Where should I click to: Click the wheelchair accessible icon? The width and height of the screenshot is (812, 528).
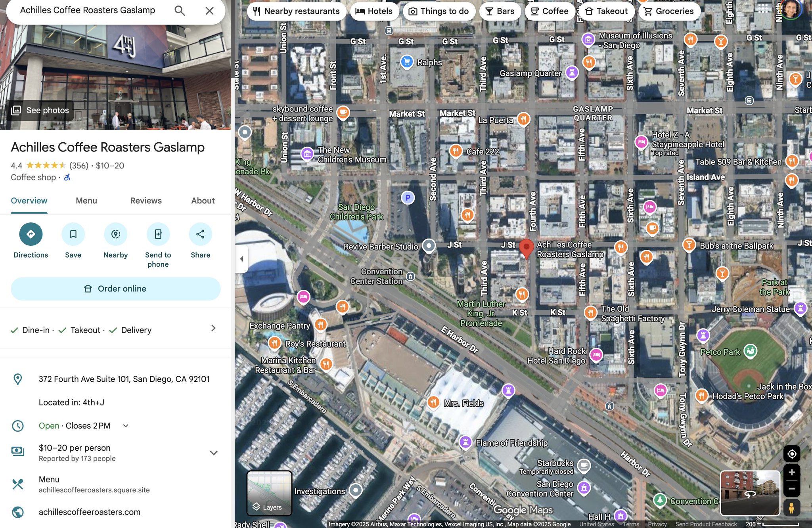coord(67,177)
